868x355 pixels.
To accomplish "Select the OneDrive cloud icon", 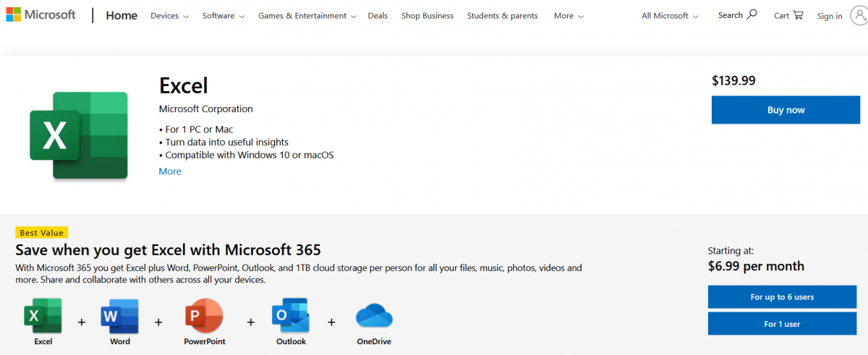I will [374, 317].
